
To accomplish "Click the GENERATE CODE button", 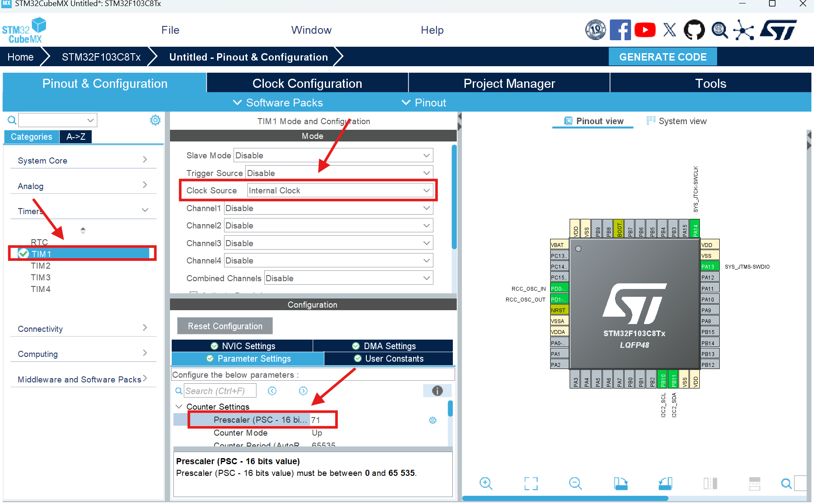I will pos(663,57).
